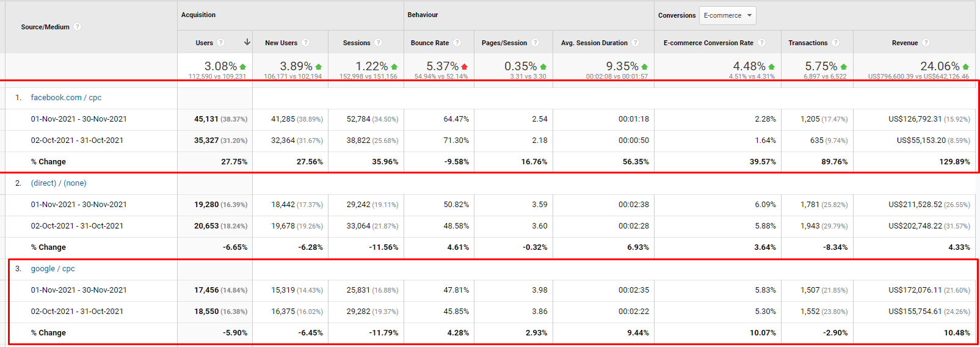980x347 pixels.
Task: Click the 4.48% conversion rate summary
Action: 749,66
